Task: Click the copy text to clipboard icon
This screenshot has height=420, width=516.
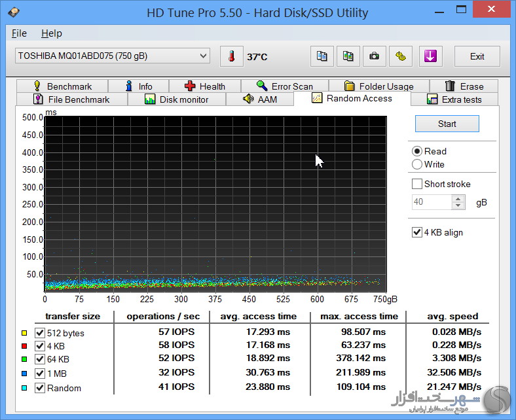Action: [x=322, y=56]
